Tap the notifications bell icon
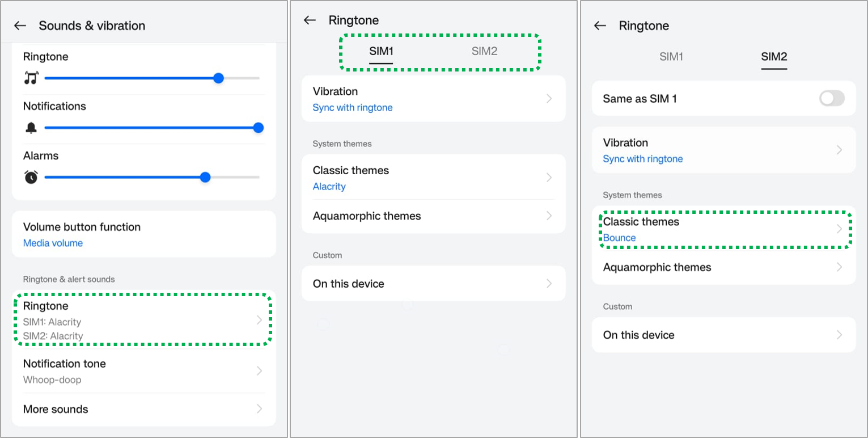This screenshot has height=438, width=868. (x=31, y=128)
